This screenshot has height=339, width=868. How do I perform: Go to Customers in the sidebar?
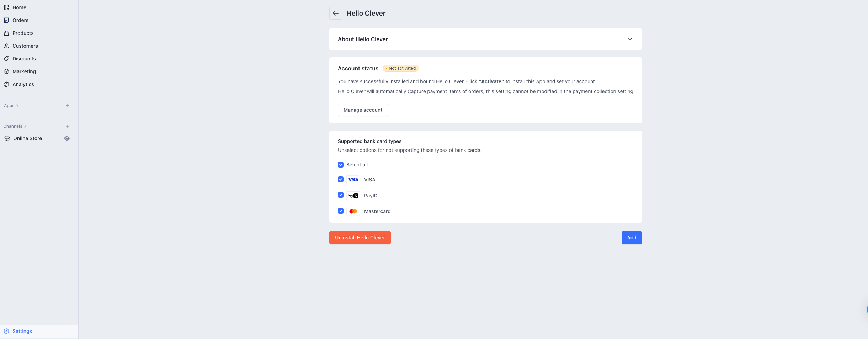tap(25, 46)
